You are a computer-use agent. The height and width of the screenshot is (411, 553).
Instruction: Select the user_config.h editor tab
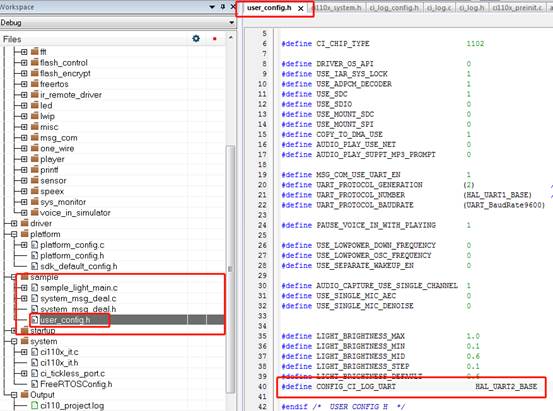point(269,8)
